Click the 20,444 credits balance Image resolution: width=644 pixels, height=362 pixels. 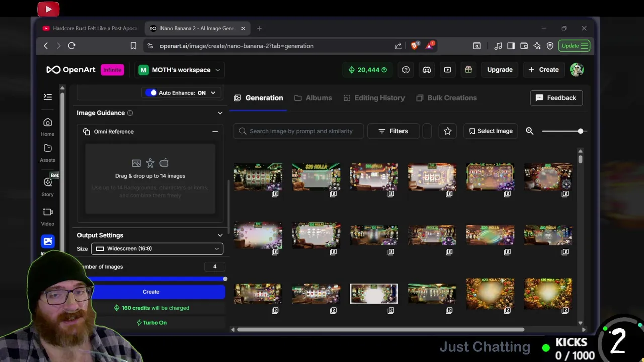pyautogui.click(x=368, y=70)
